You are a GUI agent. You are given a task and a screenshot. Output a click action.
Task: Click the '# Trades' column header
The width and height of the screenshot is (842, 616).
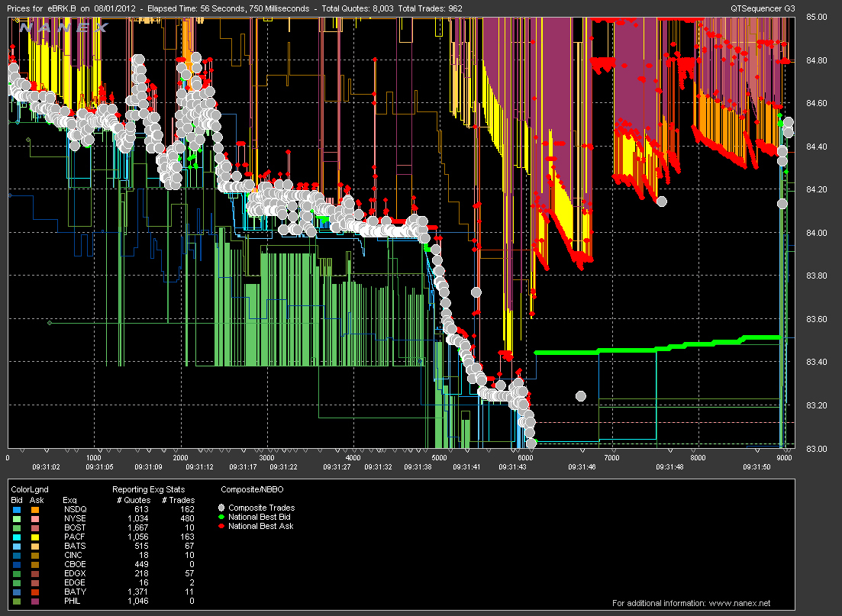click(x=177, y=498)
